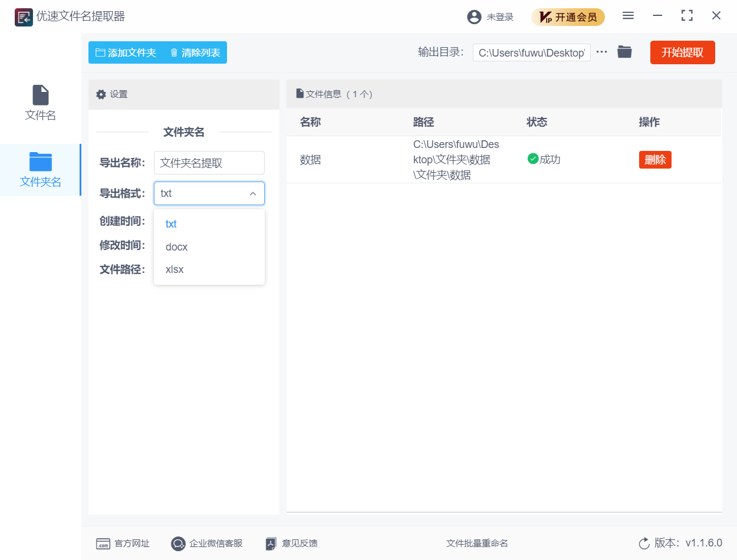This screenshot has width=737, height=560.
Task: Click the version refresh icon
Action: (644, 543)
